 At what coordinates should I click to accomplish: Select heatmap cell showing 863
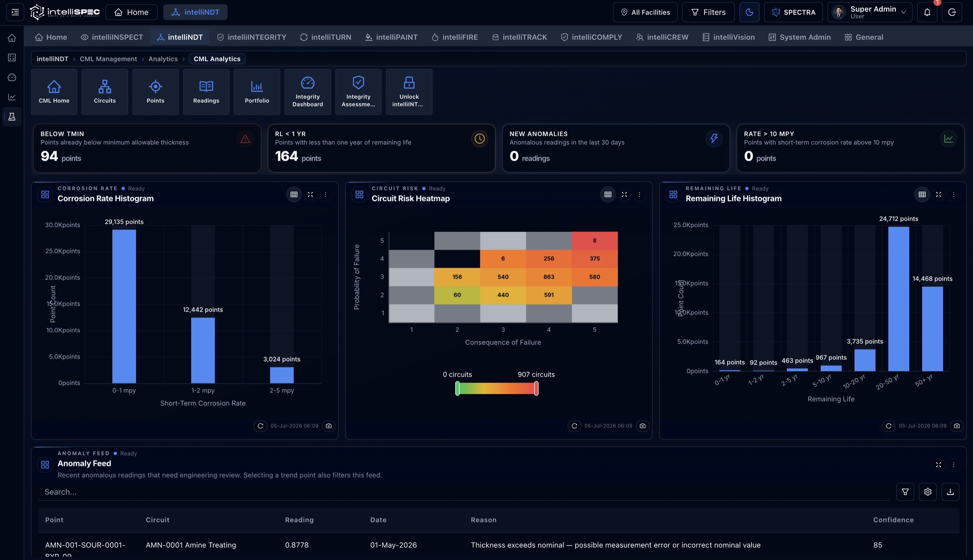pyautogui.click(x=548, y=277)
